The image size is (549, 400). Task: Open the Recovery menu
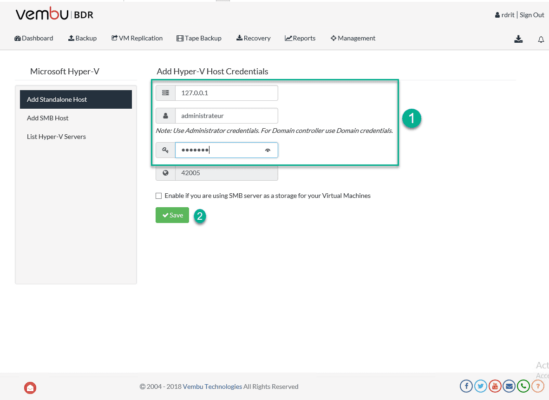(253, 38)
